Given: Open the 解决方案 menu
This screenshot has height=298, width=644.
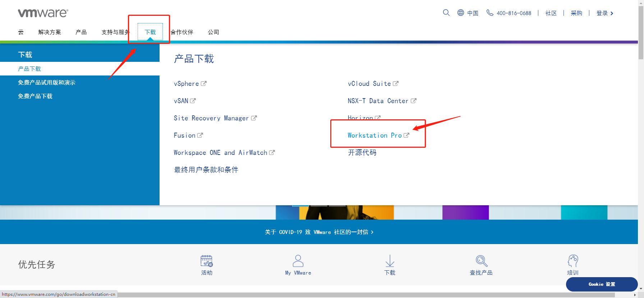Looking at the screenshot, I should pos(50,32).
